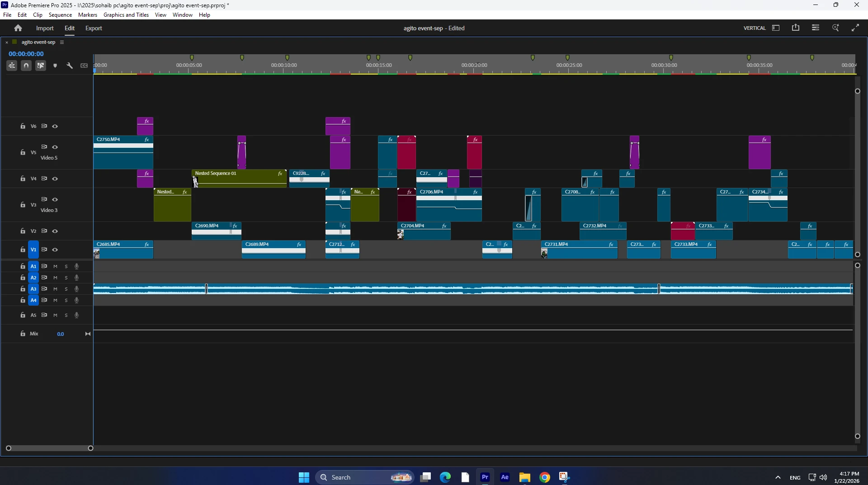
Task: Open Graphics and Titles menu
Action: 126,15
